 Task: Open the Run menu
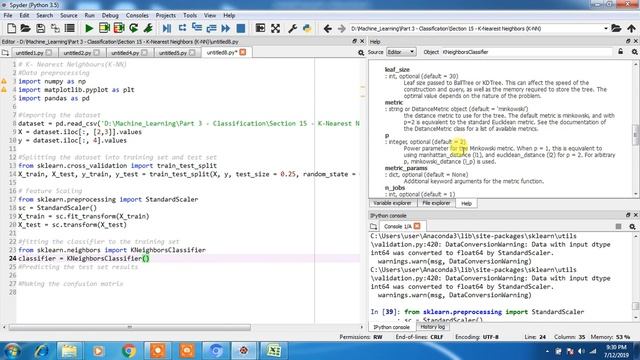[89, 15]
